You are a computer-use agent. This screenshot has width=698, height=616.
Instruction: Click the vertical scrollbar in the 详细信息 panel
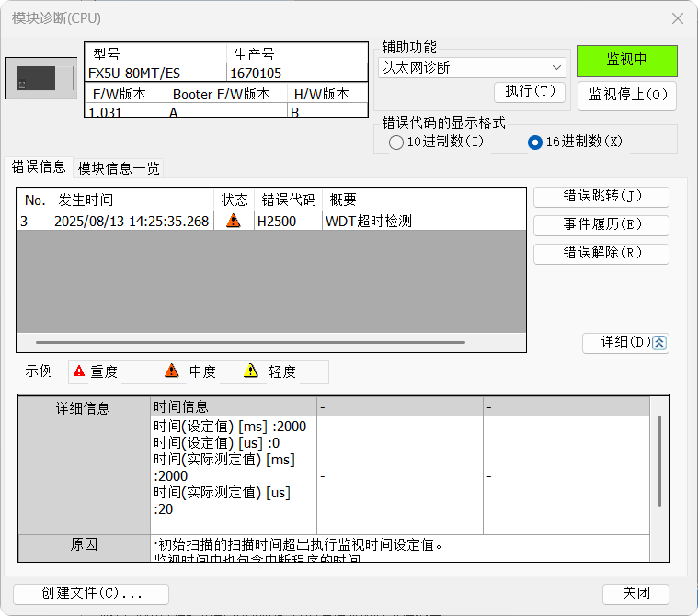coord(658,460)
